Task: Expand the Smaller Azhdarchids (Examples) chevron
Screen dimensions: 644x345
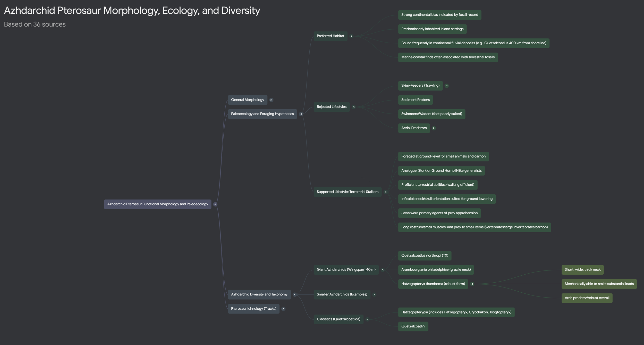Action: 374,294
